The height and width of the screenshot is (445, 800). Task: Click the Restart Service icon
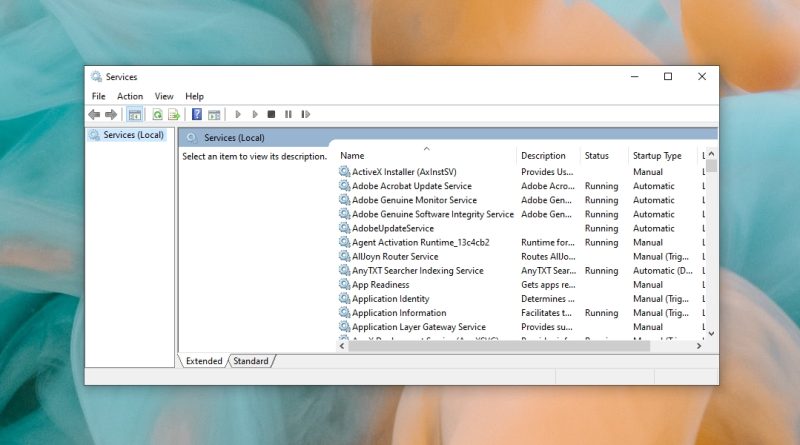[x=306, y=114]
